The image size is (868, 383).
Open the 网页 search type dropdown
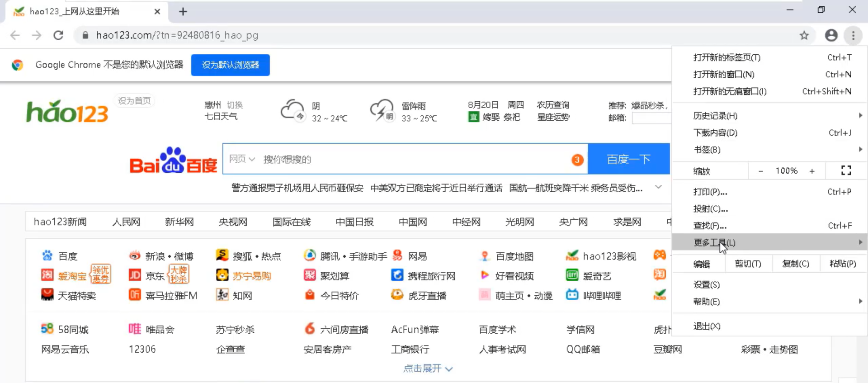coord(242,159)
